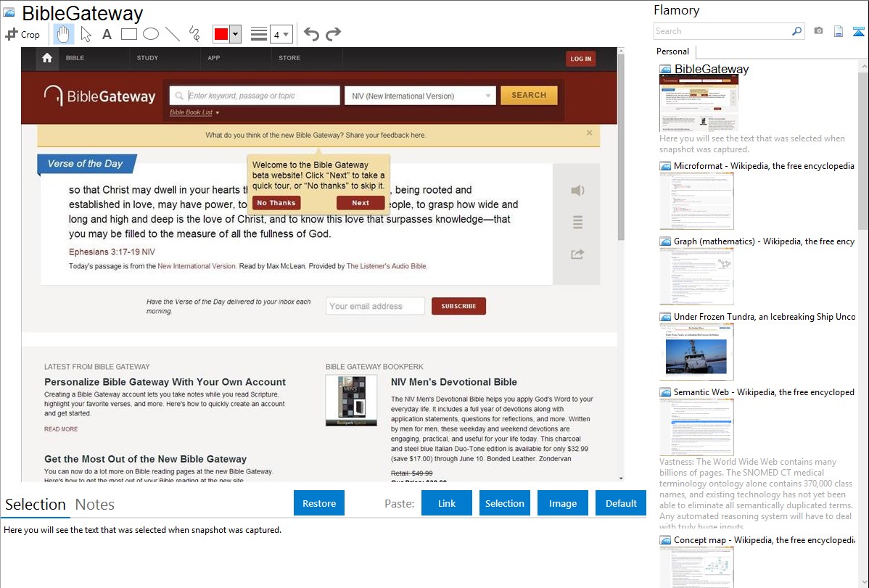
Task: Click the paste Image button
Action: [563, 503]
